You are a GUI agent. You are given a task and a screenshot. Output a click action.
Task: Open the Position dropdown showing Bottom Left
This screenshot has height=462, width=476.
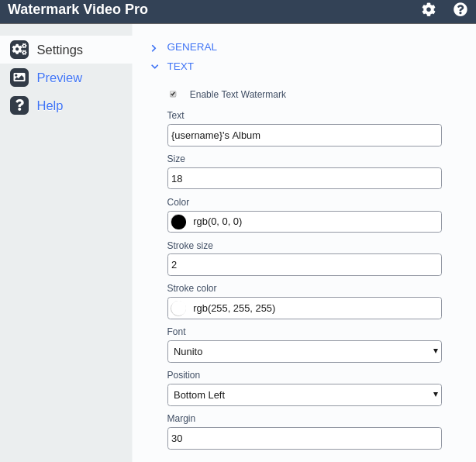[x=304, y=395]
